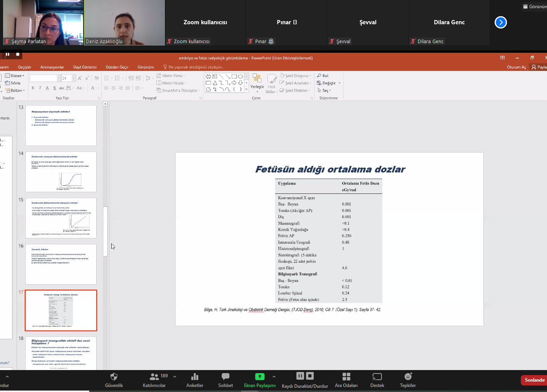Switch to the Slayt Gösterisi tab

85,67
